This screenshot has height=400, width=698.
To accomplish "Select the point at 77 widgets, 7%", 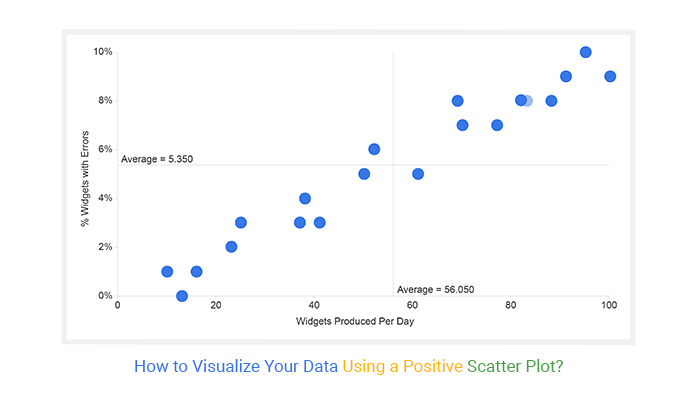I will tap(497, 125).
